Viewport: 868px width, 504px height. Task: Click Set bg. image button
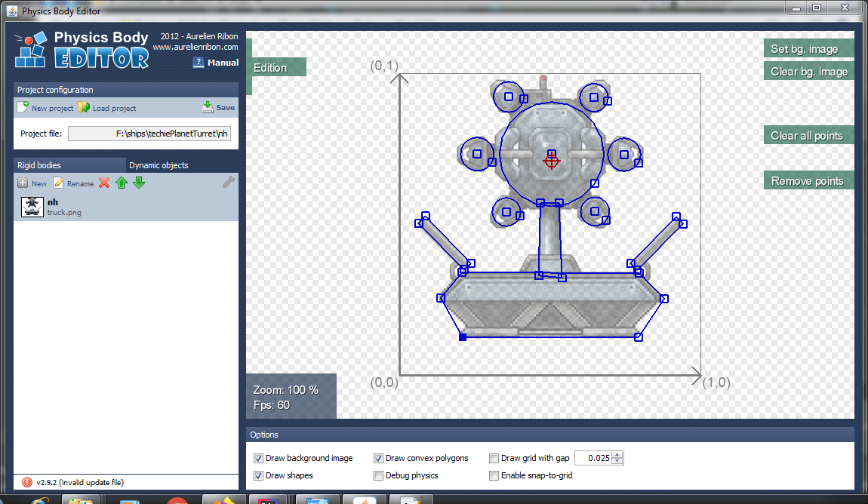pyautogui.click(x=809, y=49)
